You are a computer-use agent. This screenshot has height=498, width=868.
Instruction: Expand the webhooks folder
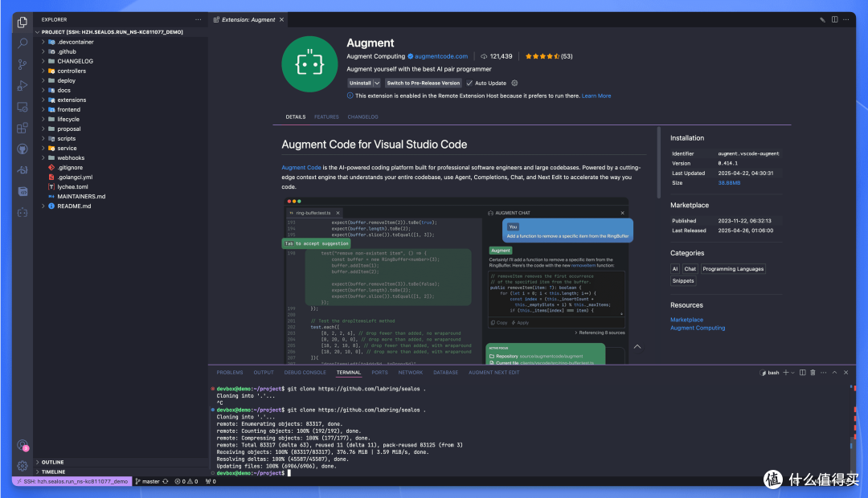(71, 157)
